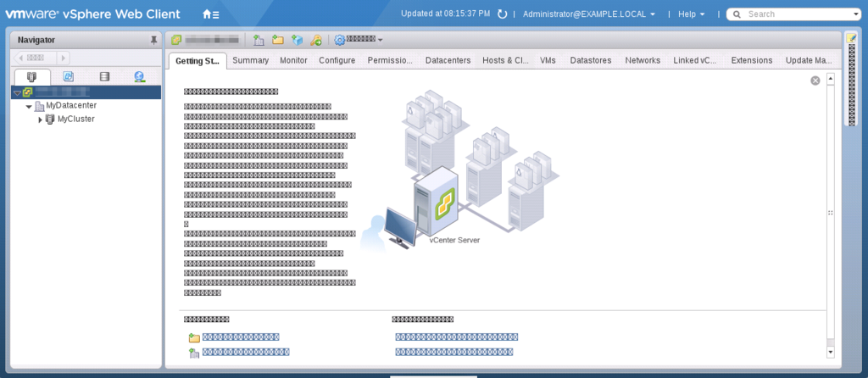868x378 pixels.
Task: Switch to the Getting Started tab
Action: 198,61
